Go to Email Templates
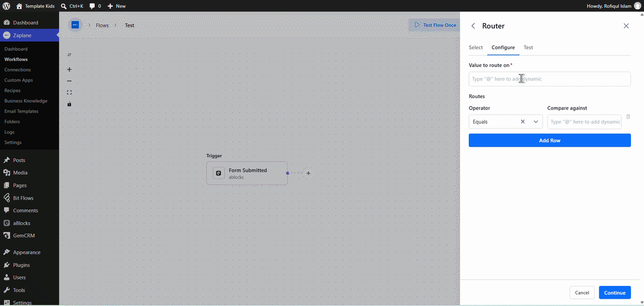644x306 pixels. pyautogui.click(x=22, y=111)
